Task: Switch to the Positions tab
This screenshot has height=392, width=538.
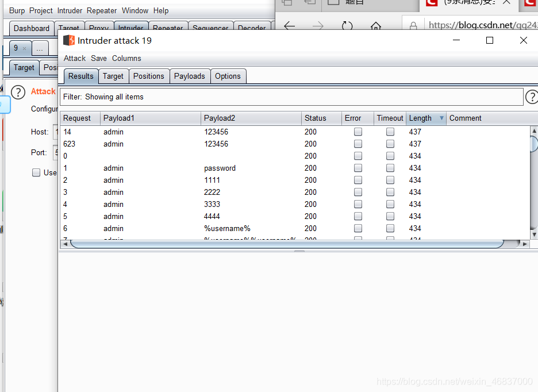Action: 148,76
